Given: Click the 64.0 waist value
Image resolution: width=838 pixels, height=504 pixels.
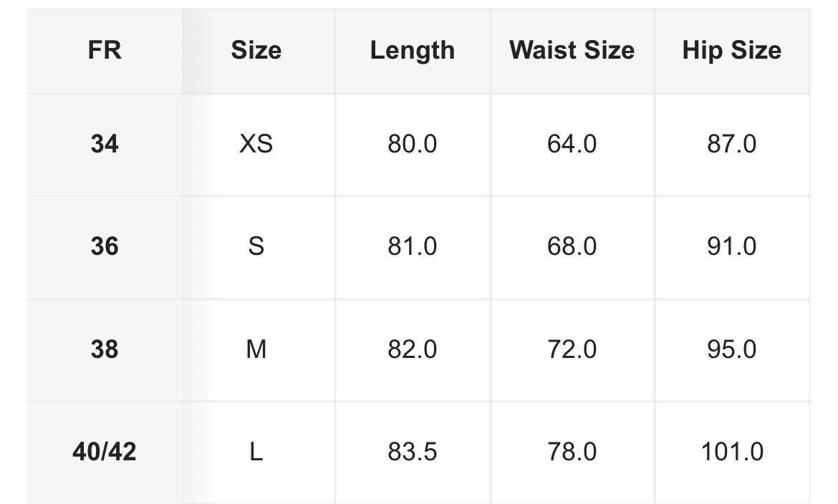Looking at the screenshot, I should pyautogui.click(x=572, y=145).
